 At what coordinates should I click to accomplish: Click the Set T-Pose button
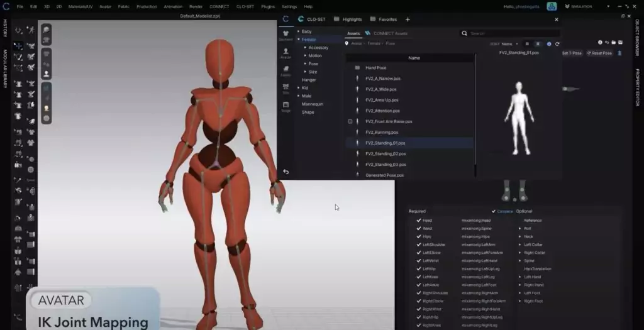[572, 53]
